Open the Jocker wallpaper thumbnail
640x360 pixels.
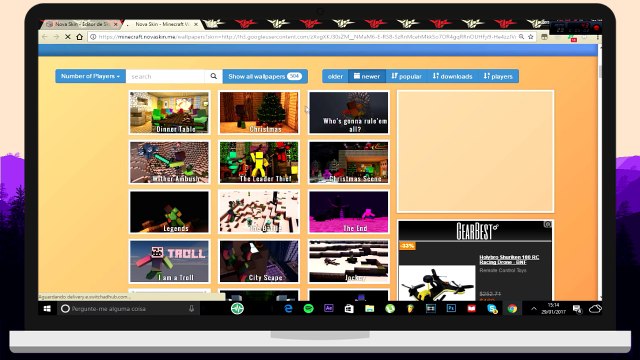pos(349,261)
